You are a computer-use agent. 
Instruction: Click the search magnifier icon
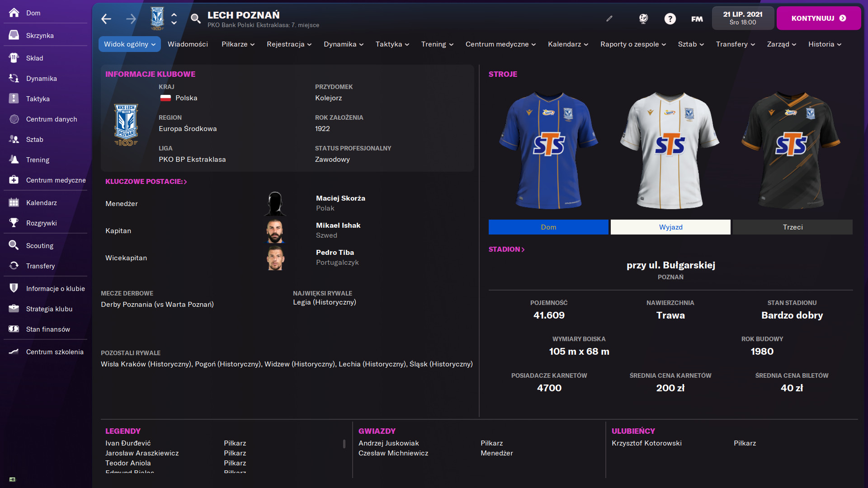(x=195, y=19)
